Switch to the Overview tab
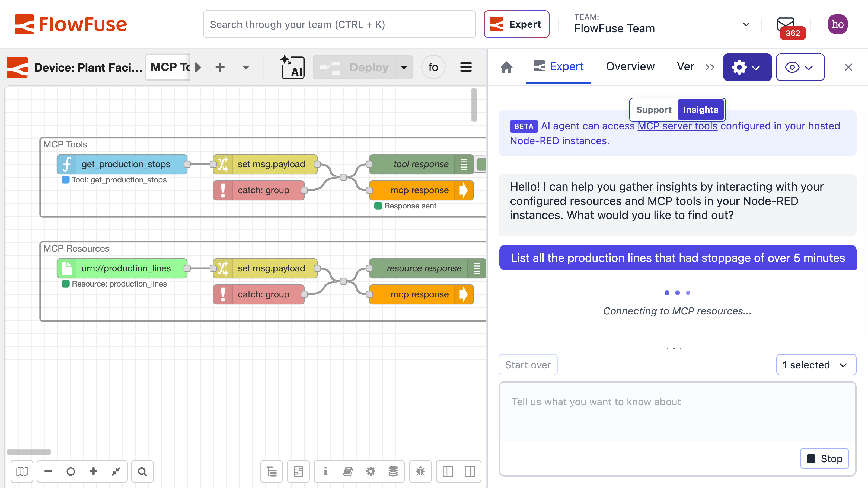The width and height of the screenshot is (868, 488). 630,67
